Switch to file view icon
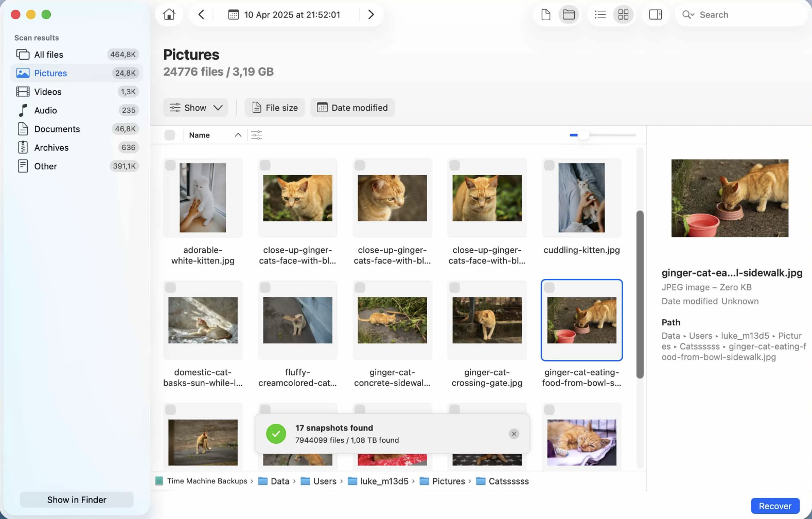This screenshot has width=812, height=519. coord(546,14)
